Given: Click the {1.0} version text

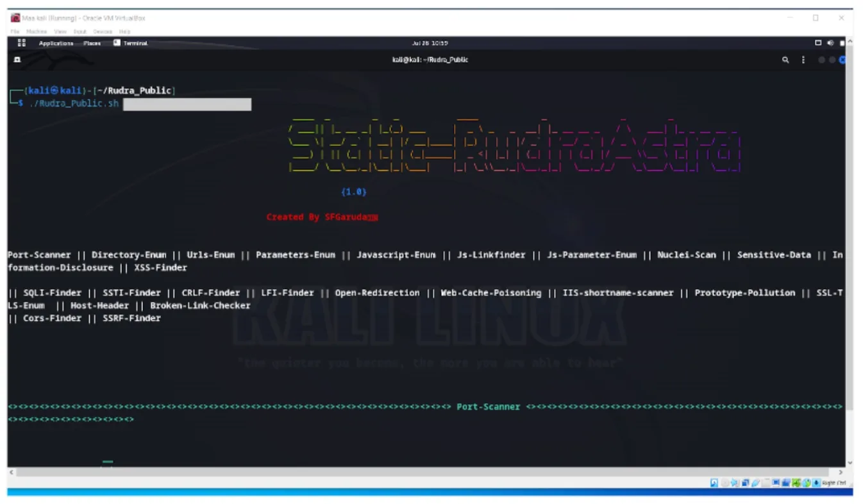Looking at the screenshot, I should click(x=354, y=192).
